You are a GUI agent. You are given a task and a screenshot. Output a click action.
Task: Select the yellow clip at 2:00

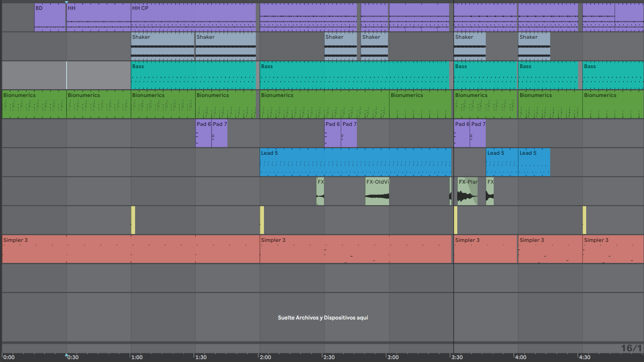[x=262, y=220]
